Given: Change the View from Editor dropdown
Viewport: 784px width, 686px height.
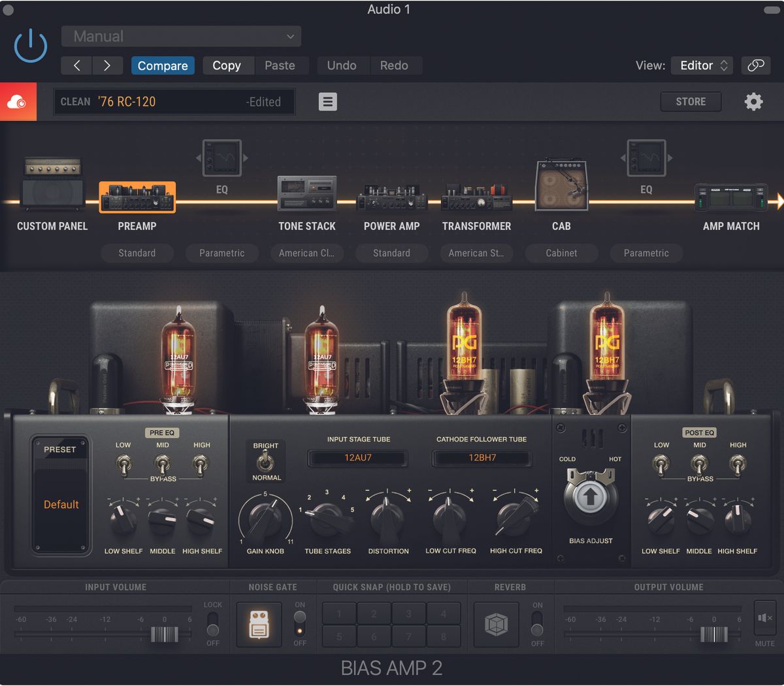Looking at the screenshot, I should (x=702, y=65).
